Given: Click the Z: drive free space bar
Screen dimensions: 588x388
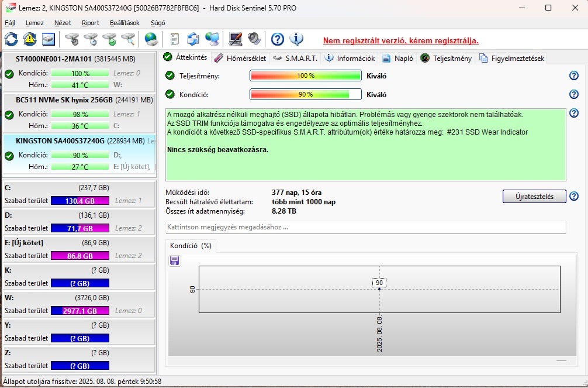Looking at the screenshot, I should click(x=80, y=365).
